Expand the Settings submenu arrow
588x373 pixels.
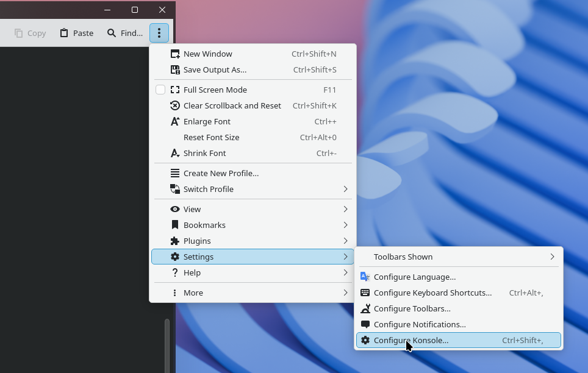pos(345,257)
